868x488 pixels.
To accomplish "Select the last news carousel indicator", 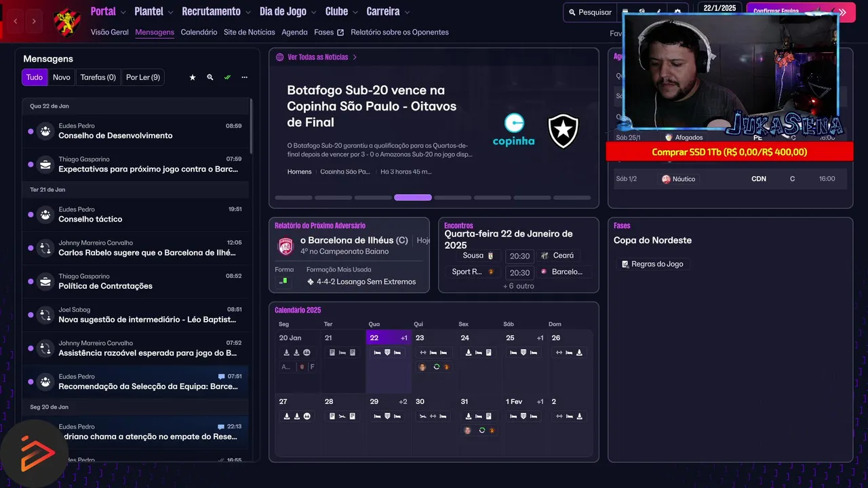I will tap(572, 198).
